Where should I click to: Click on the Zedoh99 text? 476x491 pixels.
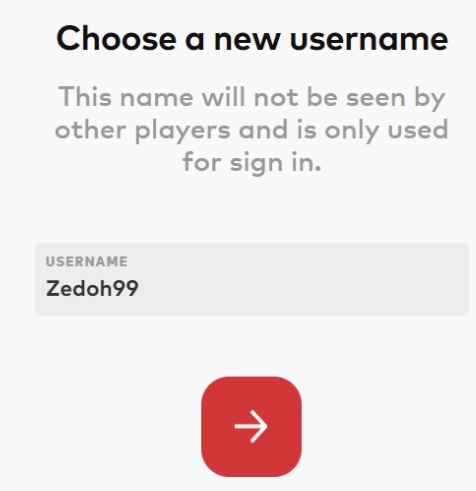click(92, 288)
